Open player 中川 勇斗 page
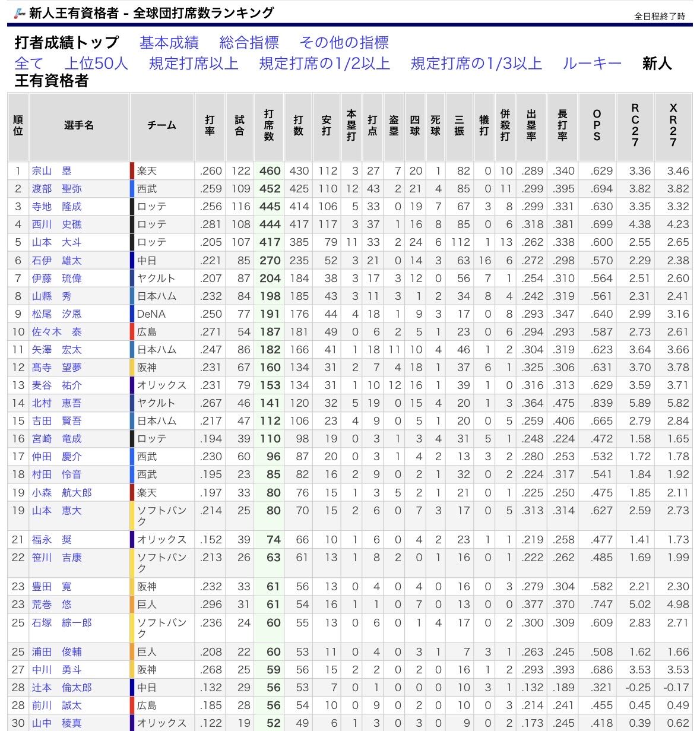This screenshot has width=700, height=731. 57,670
